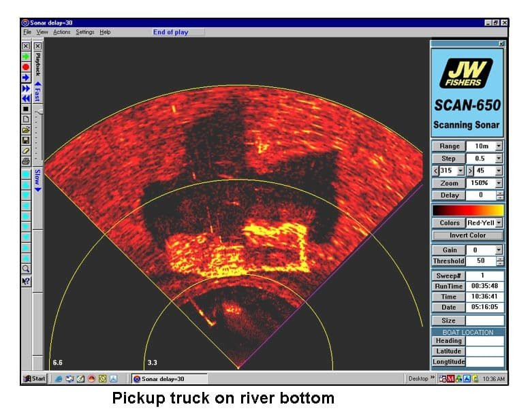Click the Threshold button
The image size is (532, 413).
pos(448,261)
